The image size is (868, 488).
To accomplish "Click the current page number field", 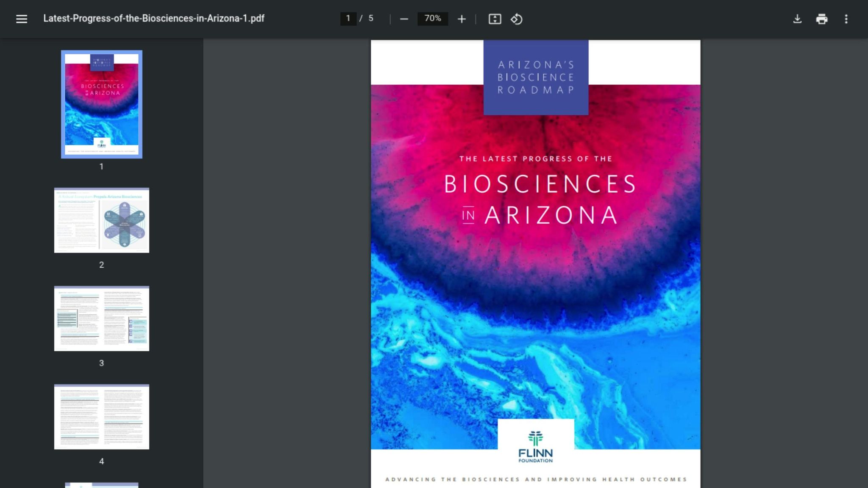I will click(348, 19).
